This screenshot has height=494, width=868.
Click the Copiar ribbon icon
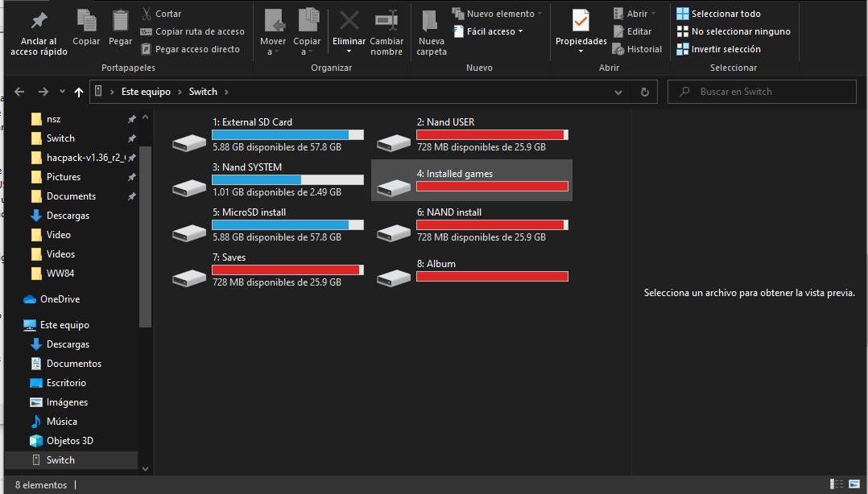(x=86, y=21)
